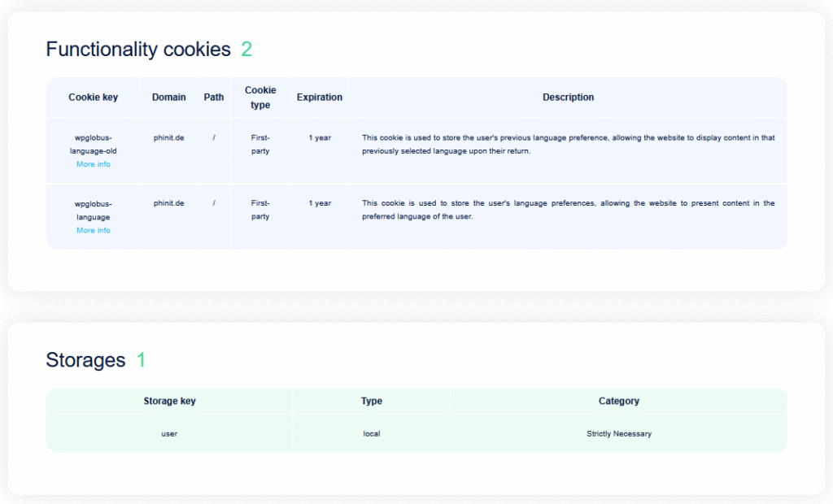Screen dimensions: 833x504
Task: Select the Domain column header
Action: 168,98
